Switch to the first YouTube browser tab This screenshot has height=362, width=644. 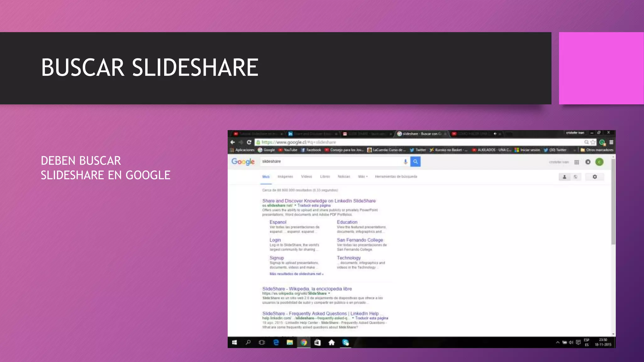click(x=258, y=134)
